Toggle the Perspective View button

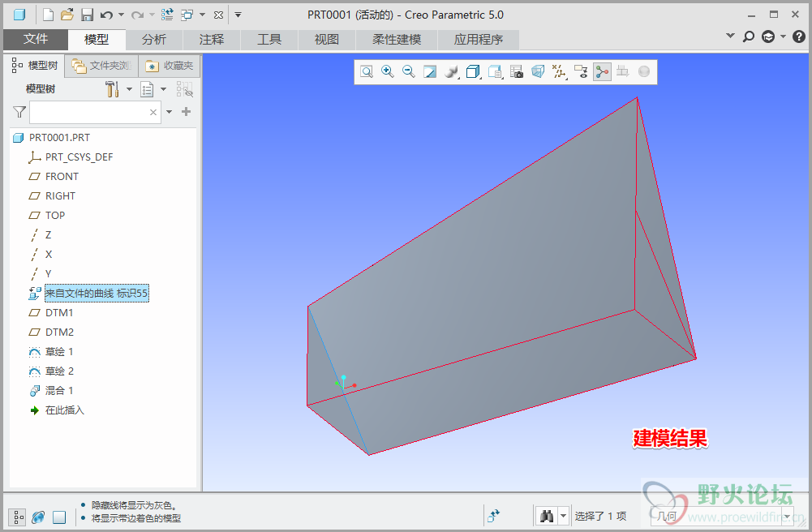(537, 72)
